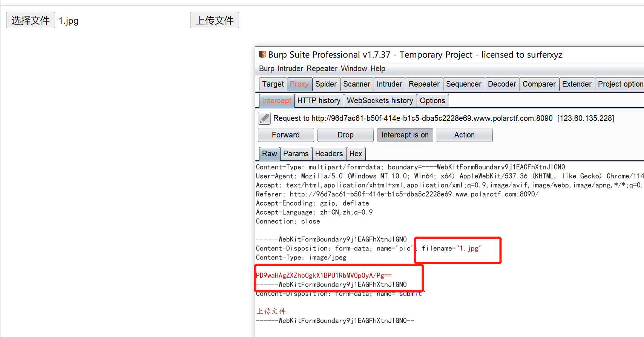Open the Action dropdown button
Image resolution: width=644 pixels, height=337 pixels.
pyautogui.click(x=465, y=135)
